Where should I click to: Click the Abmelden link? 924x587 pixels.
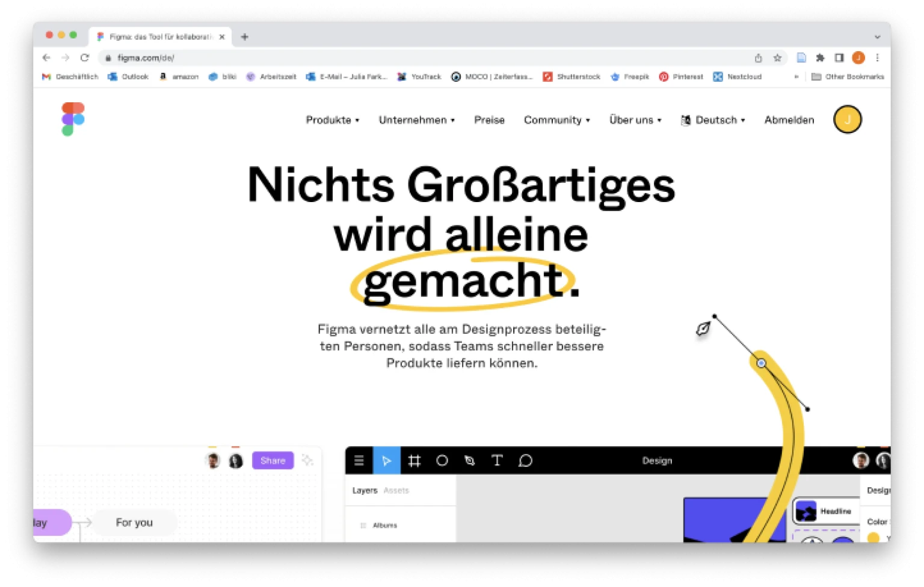pyautogui.click(x=789, y=120)
